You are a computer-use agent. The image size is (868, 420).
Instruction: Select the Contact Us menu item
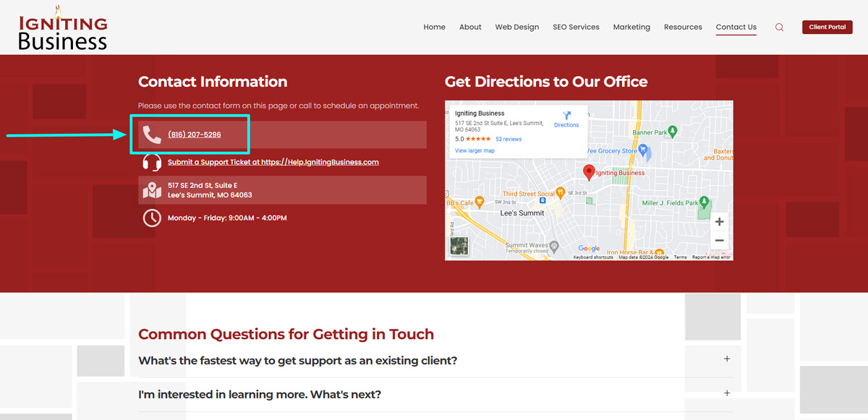pos(736,27)
